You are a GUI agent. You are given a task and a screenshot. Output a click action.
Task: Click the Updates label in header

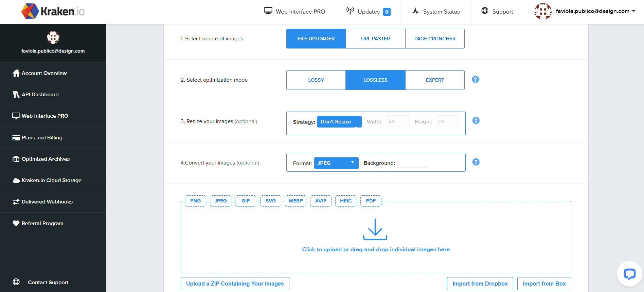pos(369,12)
